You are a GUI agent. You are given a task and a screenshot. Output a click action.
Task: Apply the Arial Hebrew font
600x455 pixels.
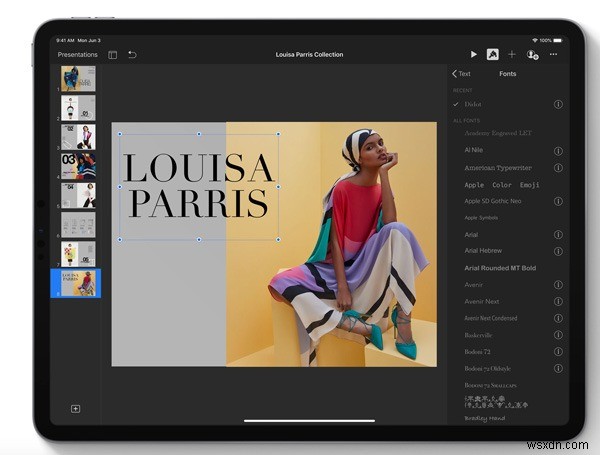click(483, 251)
